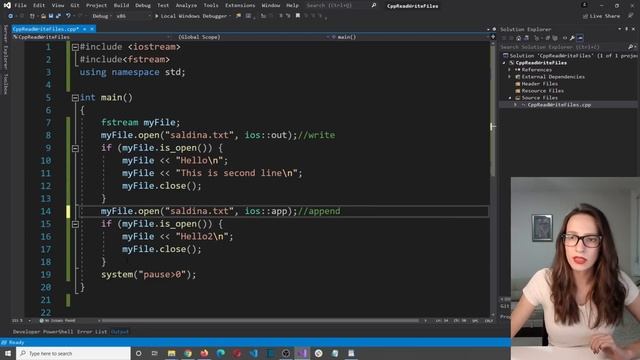Click the bookmark toolbar icon

[x=298, y=16]
